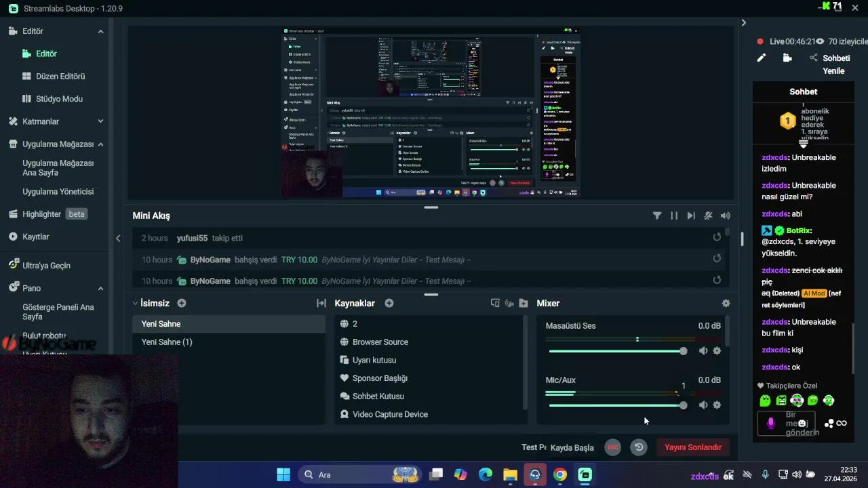The width and height of the screenshot is (868, 488).
Task: Toggle the REC recording button
Action: (612, 447)
